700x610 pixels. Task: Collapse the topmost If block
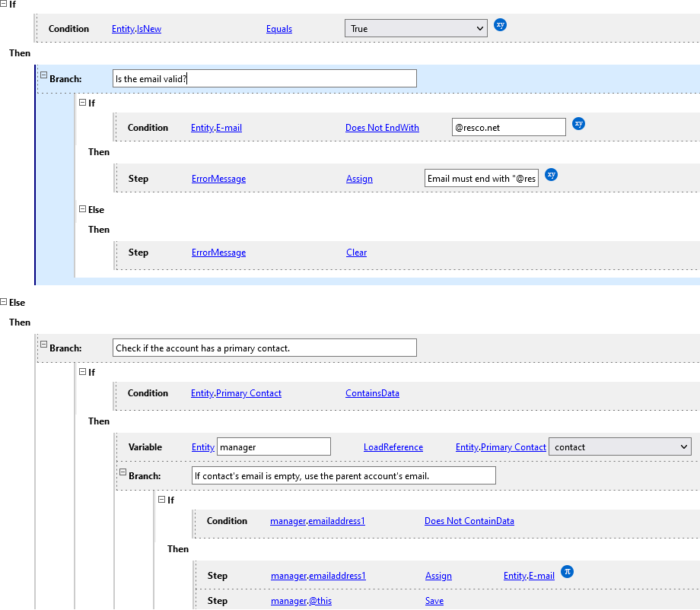(x=4, y=5)
